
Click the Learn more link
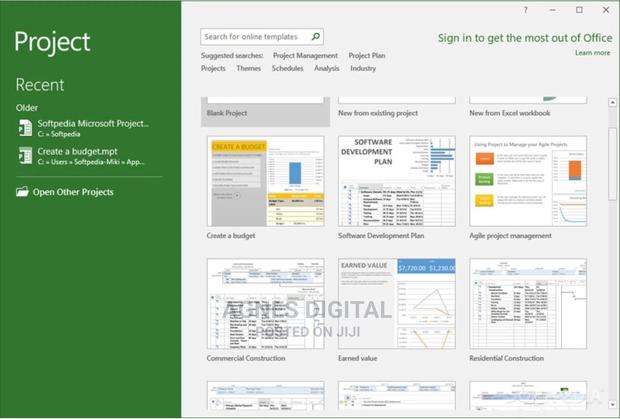(x=592, y=53)
